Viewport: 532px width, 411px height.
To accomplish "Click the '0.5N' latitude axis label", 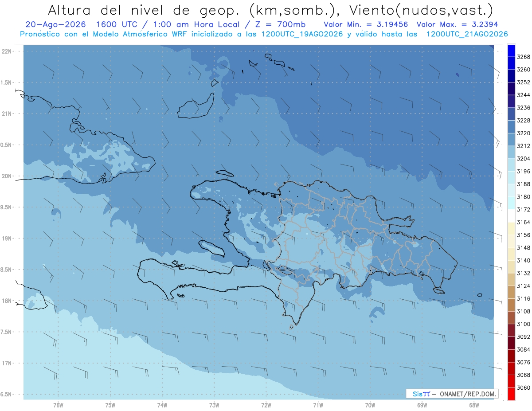I will tap(7, 145).
